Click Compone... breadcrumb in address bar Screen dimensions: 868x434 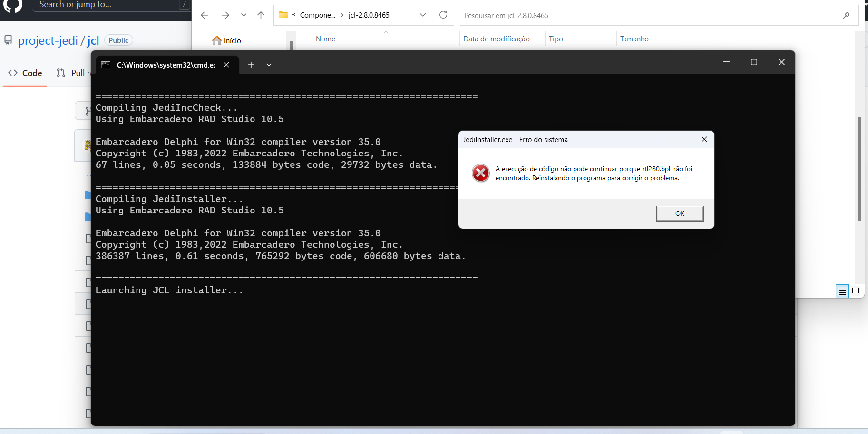[317, 15]
